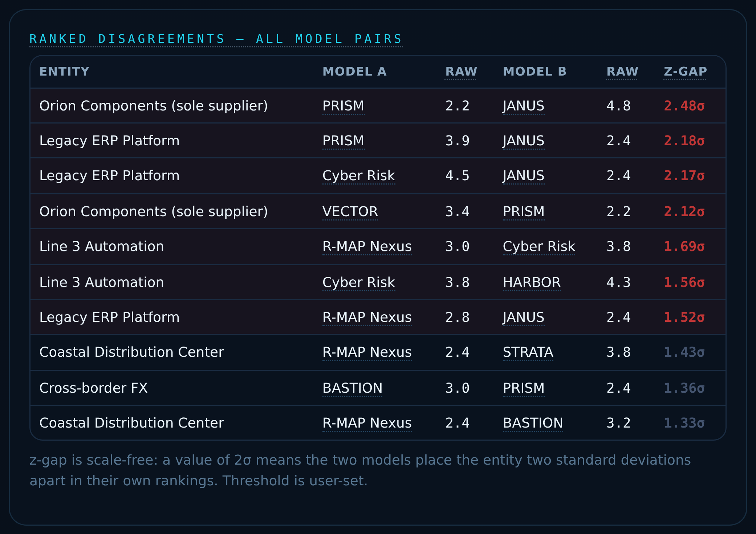Click PRISM in the 2.18σ row
Image resolution: width=756 pixels, height=534 pixels.
point(343,141)
